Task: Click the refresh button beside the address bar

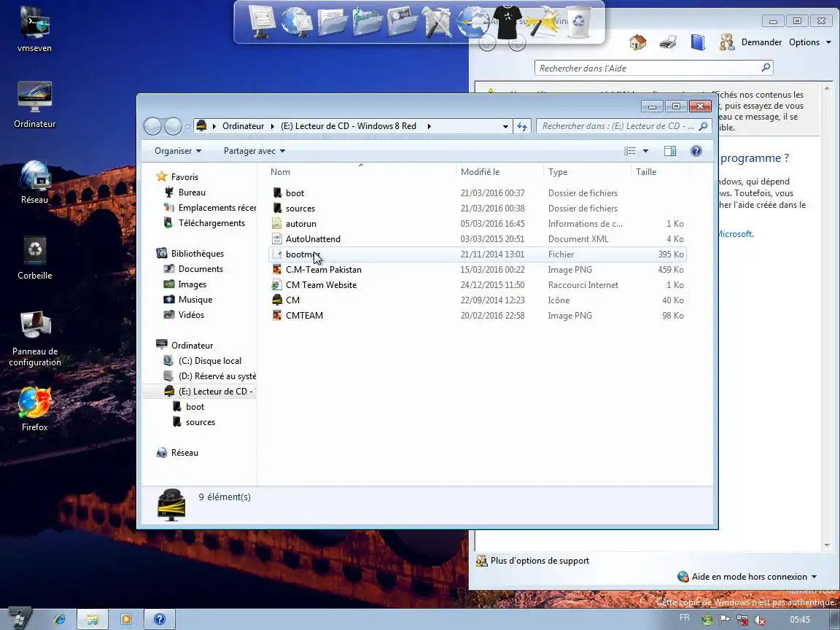Action: tap(522, 126)
